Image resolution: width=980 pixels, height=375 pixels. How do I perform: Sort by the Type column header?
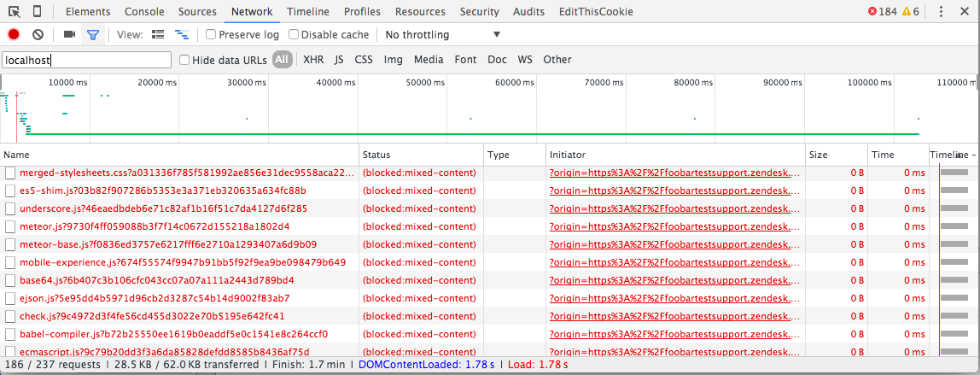tap(515, 155)
